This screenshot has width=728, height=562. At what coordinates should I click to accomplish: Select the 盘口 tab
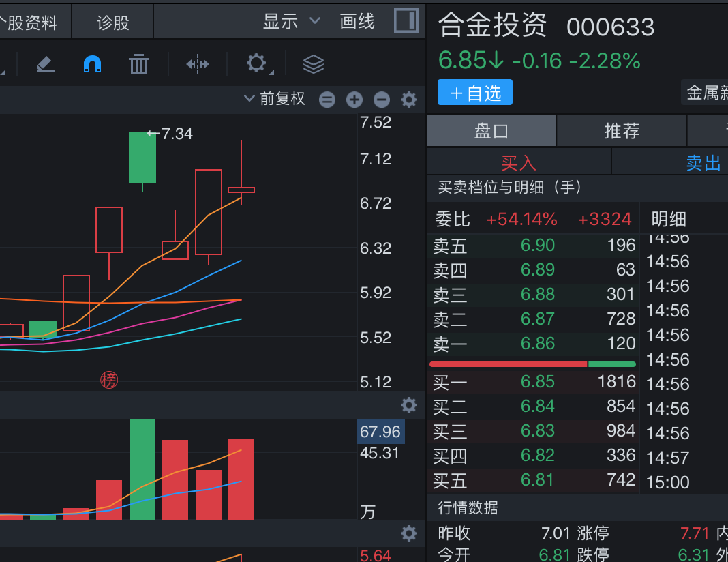491,130
